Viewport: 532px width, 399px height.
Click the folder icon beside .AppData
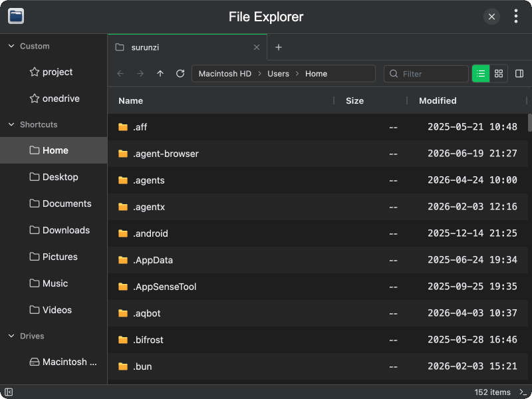[x=123, y=260]
